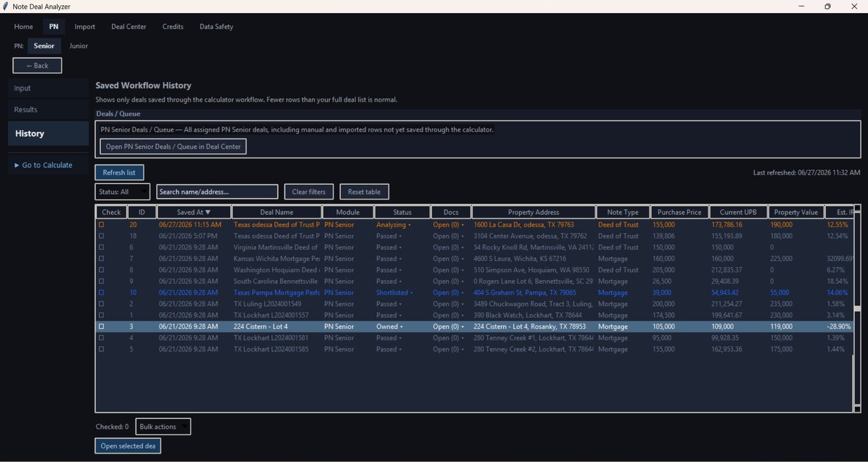Tick the checkbox for TX Lockhart L2024001581
The image size is (868, 462).
(102, 338)
